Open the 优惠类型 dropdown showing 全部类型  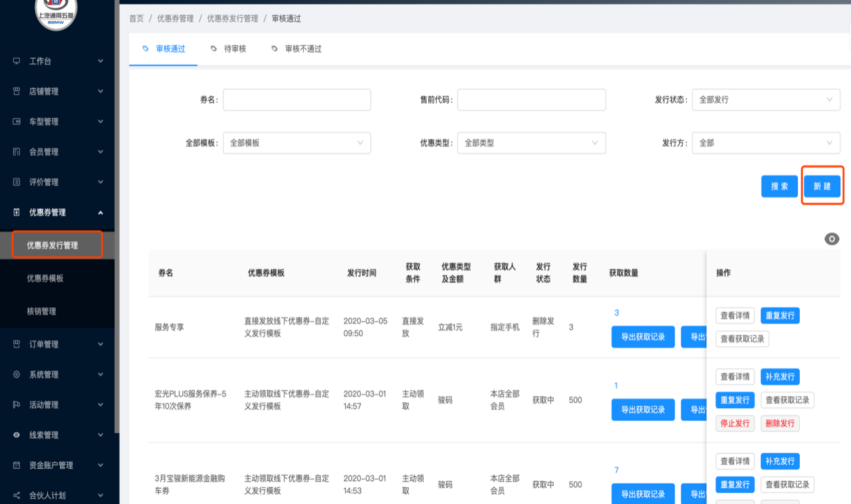coord(531,143)
